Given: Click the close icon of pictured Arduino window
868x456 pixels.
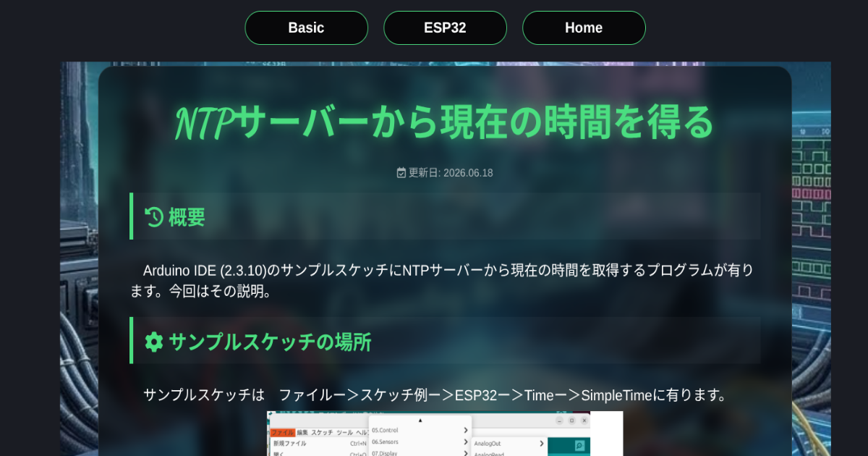Looking at the screenshot, I should click(x=584, y=421).
